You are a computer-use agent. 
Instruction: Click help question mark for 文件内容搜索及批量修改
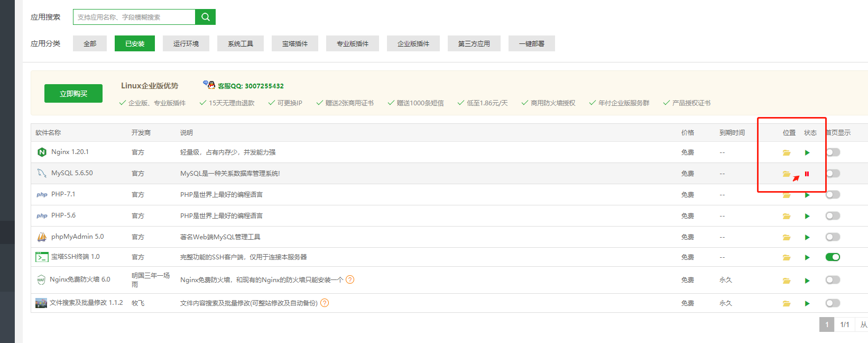tap(325, 303)
